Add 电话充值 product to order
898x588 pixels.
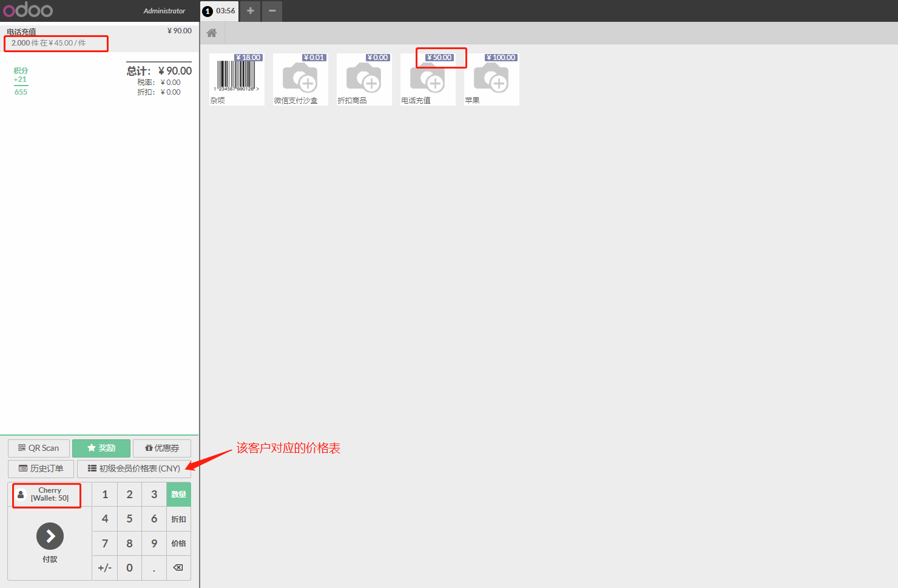428,80
